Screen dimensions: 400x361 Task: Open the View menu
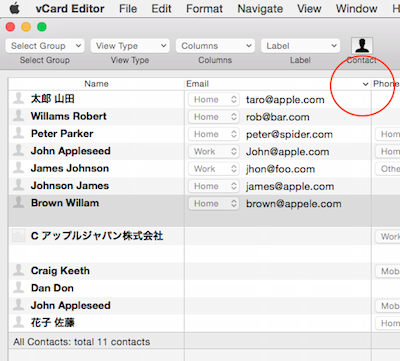click(x=309, y=9)
